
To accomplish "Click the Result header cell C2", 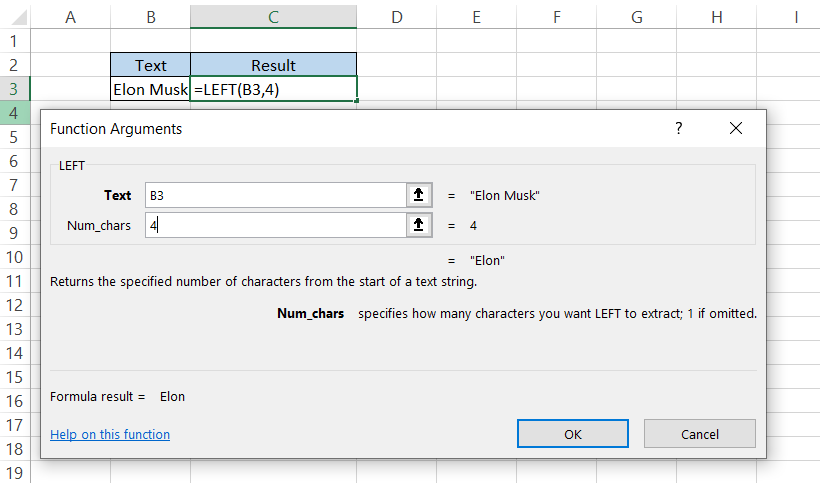I will (273, 65).
